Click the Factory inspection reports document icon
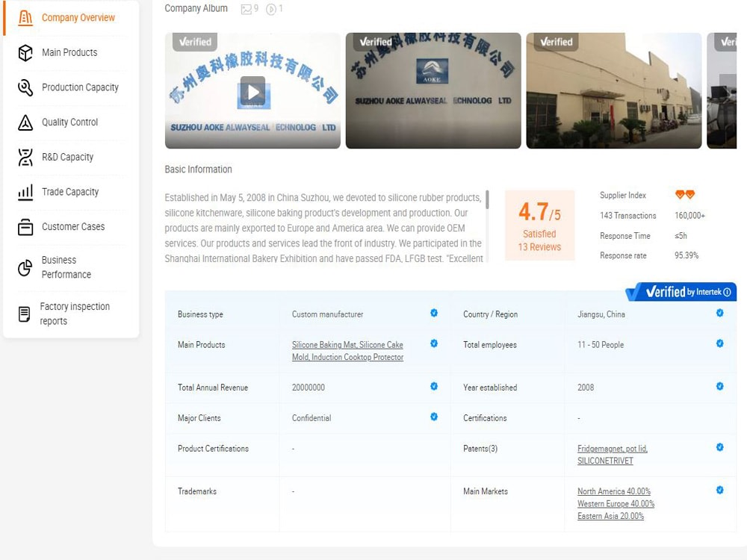Viewport: 747px width, 560px height. (x=24, y=314)
